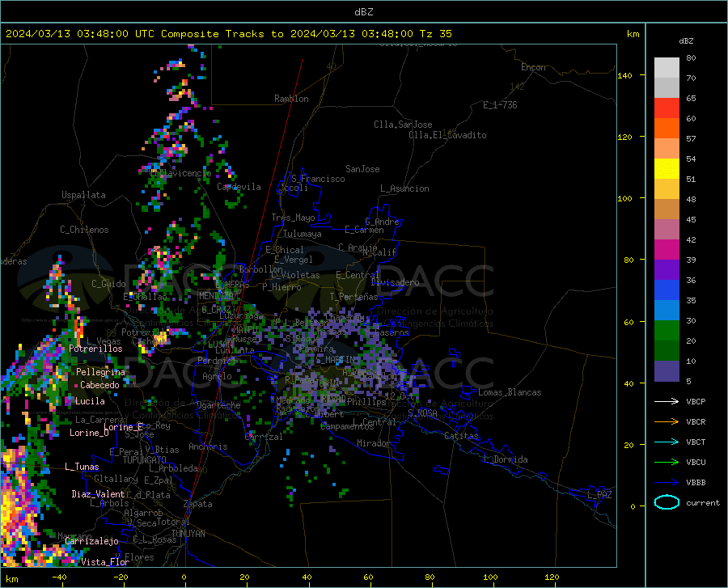728x588 pixels.
Task: Click the 'E_1-736' map label
Action: click(x=500, y=105)
